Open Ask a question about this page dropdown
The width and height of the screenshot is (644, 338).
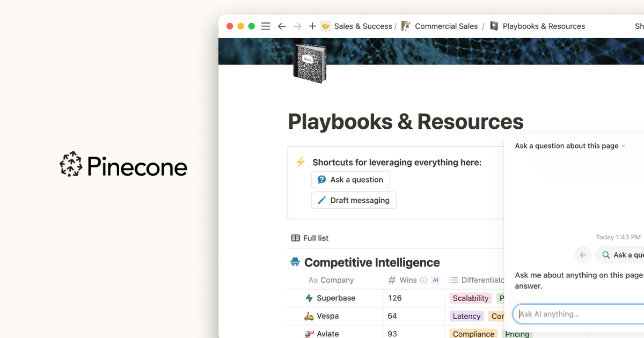coord(570,146)
